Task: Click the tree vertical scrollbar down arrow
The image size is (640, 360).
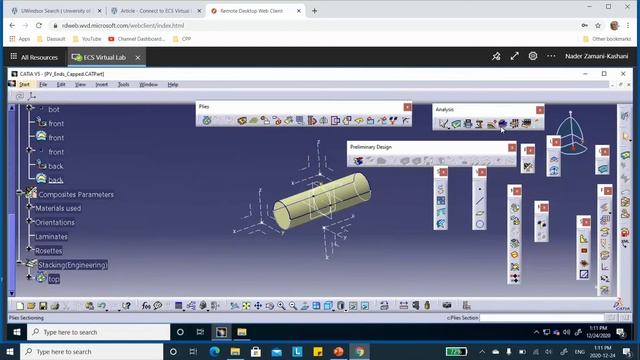Action: [12, 293]
